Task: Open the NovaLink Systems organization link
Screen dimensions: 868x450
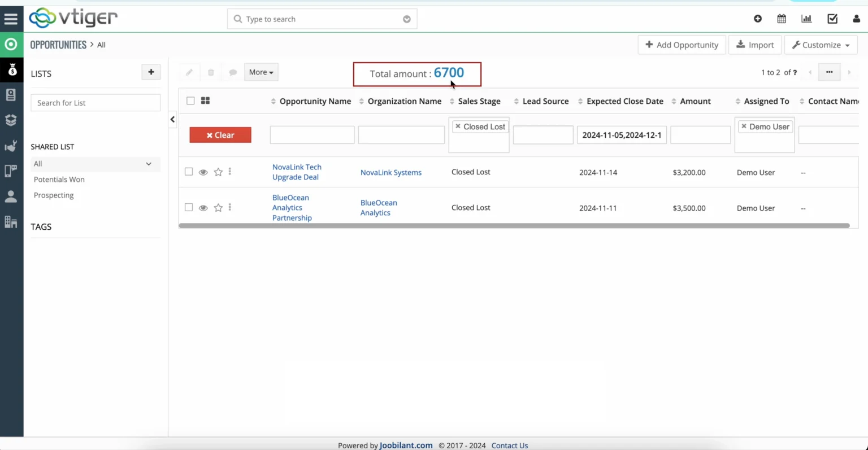Action: coord(390,172)
